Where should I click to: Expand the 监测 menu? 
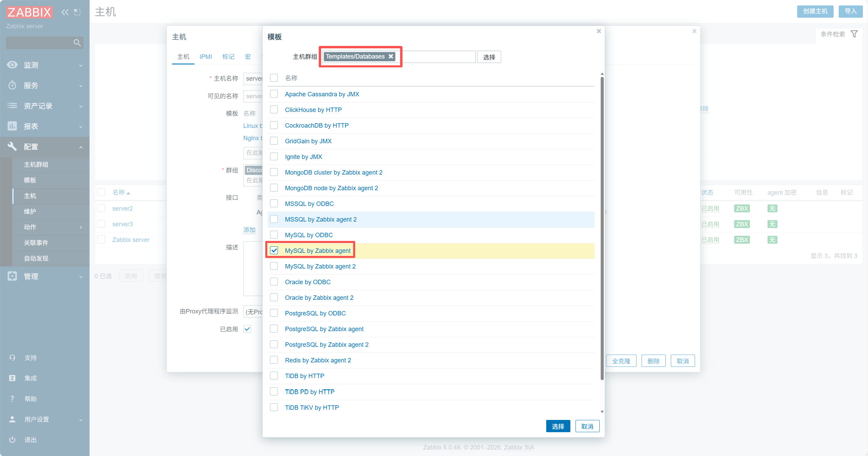(x=81, y=65)
